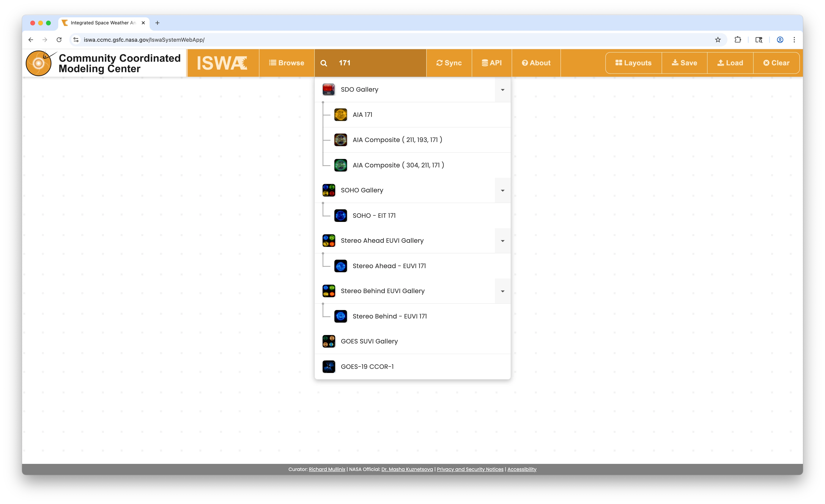Screen dimensions: 825x504
Task: Click the search field containing 171
Action: click(x=378, y=63)
